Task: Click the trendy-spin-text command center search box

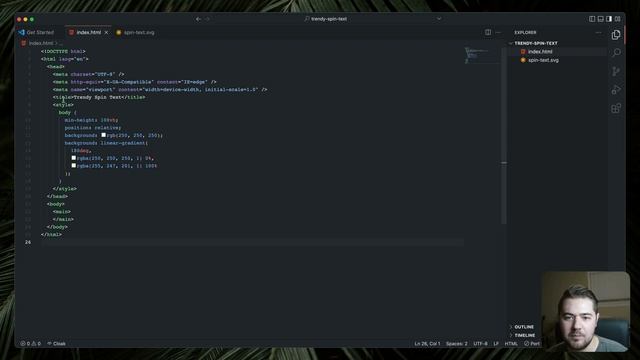Action: point(326,19)
